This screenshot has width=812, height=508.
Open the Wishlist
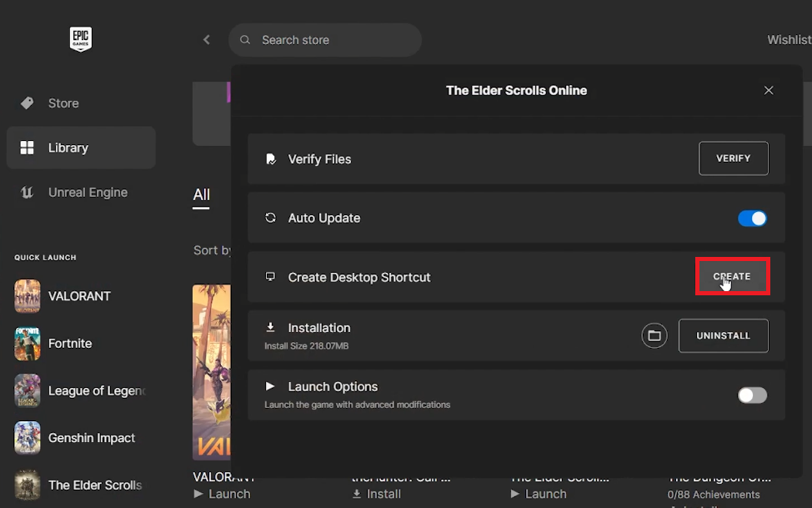coord(789,39)
